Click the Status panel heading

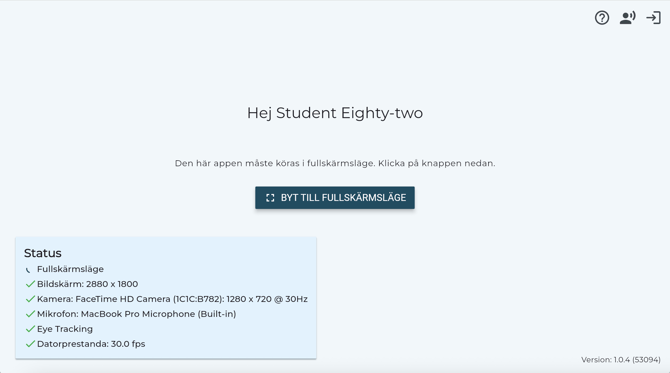[x=43, y=253]
